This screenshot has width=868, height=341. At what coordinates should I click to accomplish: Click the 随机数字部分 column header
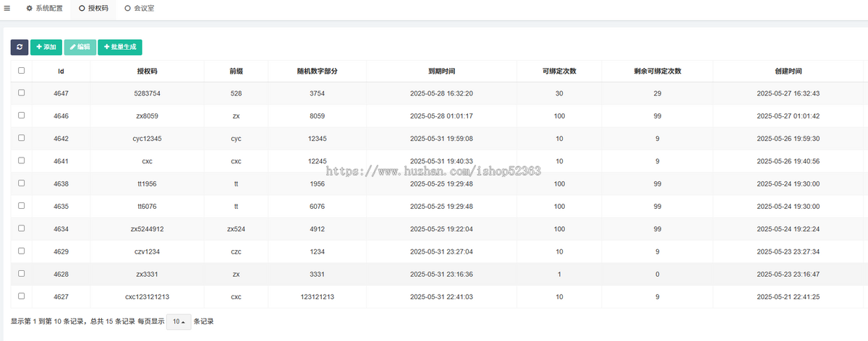pyautogui.click(x=317, y=71)
